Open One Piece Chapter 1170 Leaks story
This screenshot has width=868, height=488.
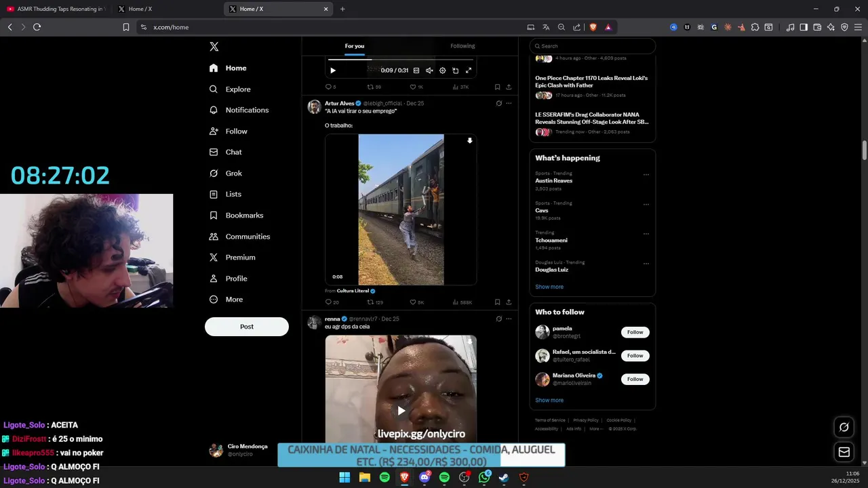tap(591, 81)
